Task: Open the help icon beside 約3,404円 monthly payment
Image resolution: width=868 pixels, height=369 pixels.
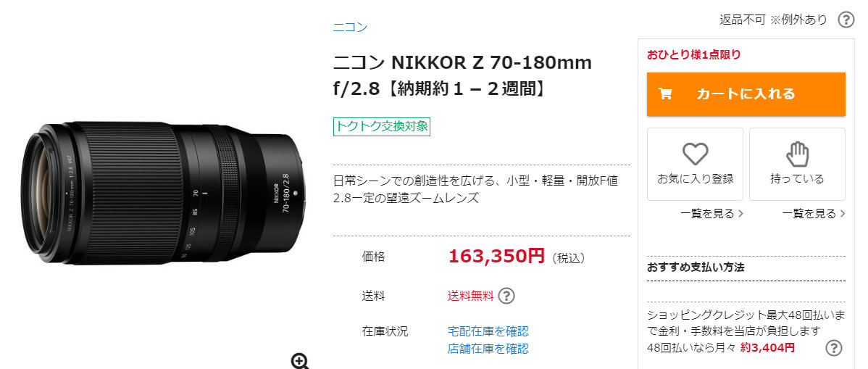Action: tap(834, 348)
